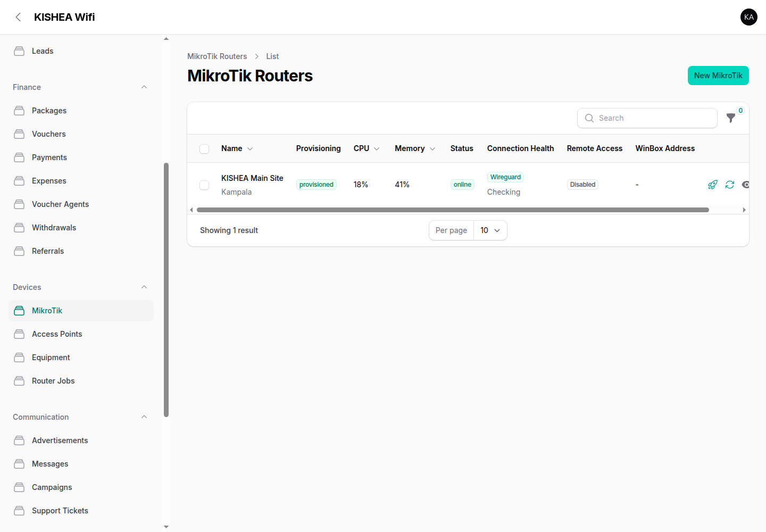Viewport: 766px width, 532px height.
Task: Click the Advertisements sidebar icon
Action: tap(19, 440)
